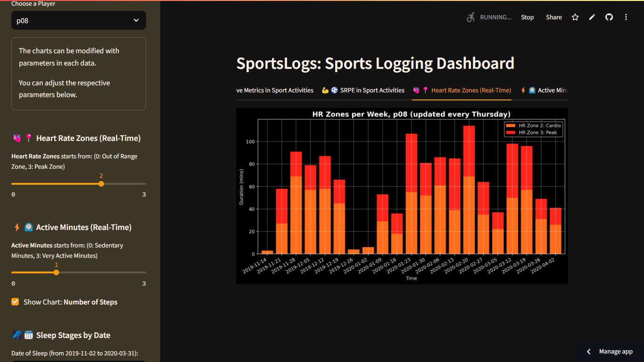Click the HR Zones per Week chart
The width and height of the screenshot is (644, 362).
402,196
